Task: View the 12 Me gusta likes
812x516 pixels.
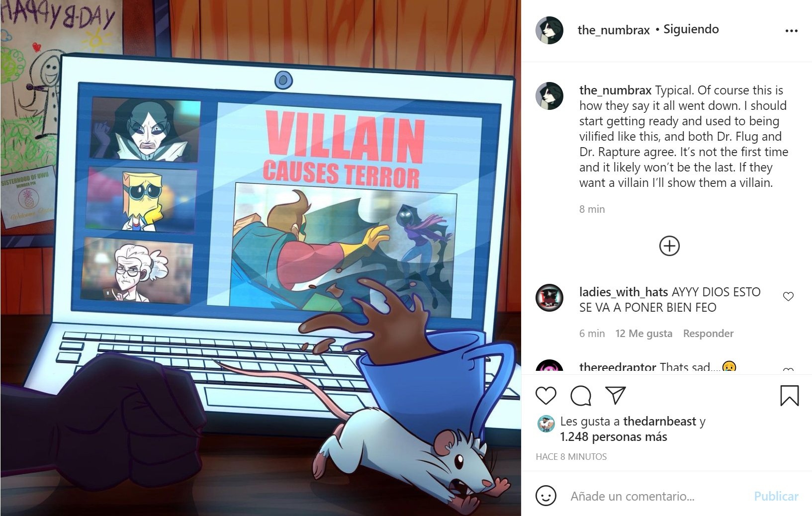Action: click(x=643, y=334)
